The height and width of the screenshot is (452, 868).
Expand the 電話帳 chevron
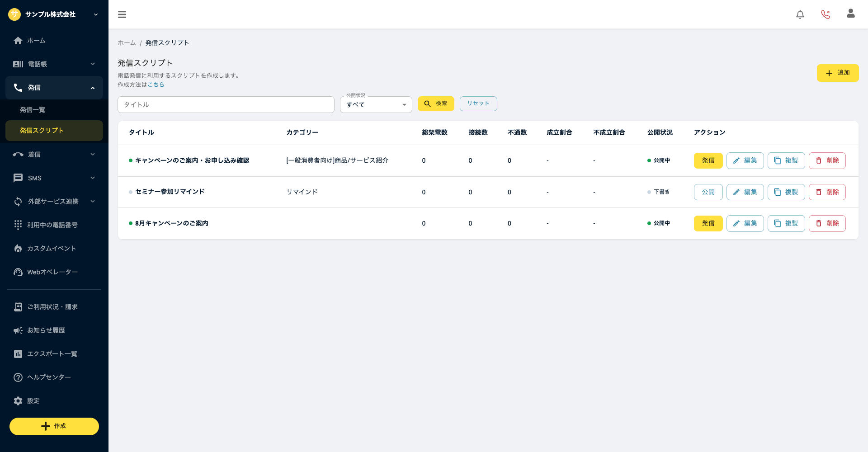(x=93, y=64)
